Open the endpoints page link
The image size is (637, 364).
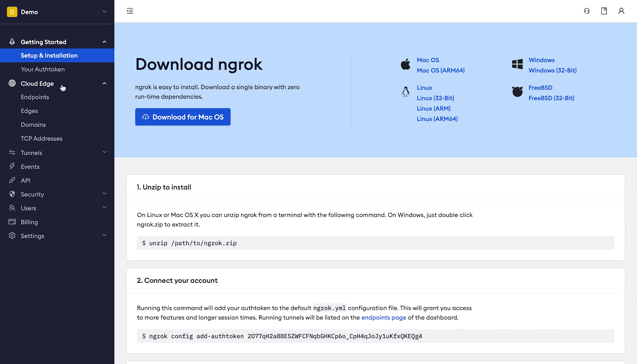point(383,317)
